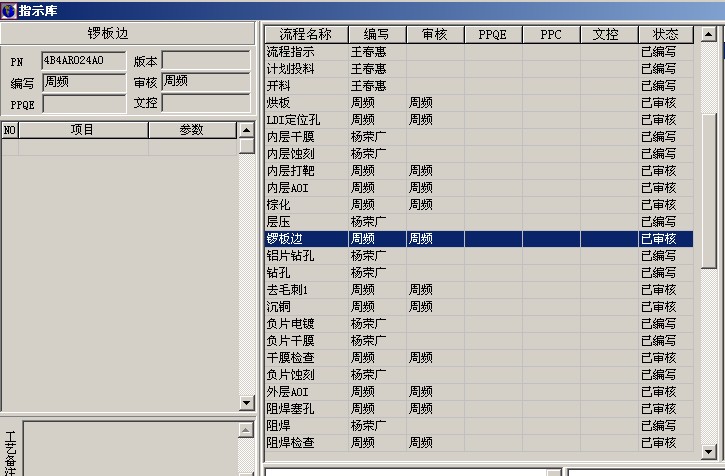Viewport: 725px width, 476px height.
Task: Focus the 编写 field showing 周频
Action: tap(84, 82)
